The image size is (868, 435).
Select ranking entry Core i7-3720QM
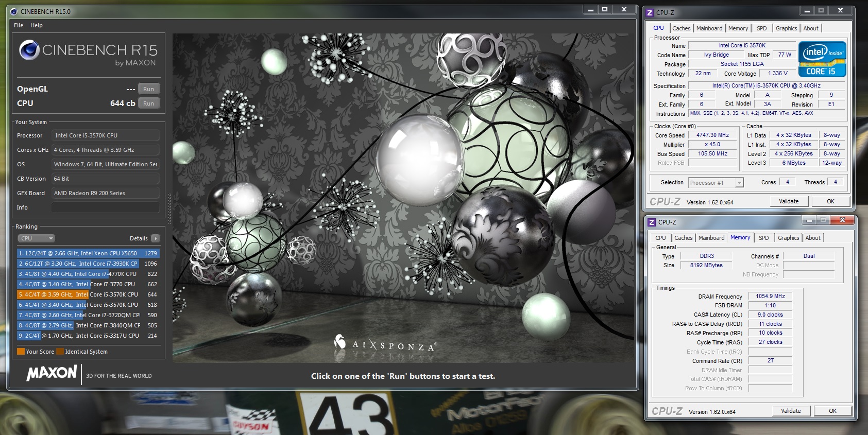point(88,315)
